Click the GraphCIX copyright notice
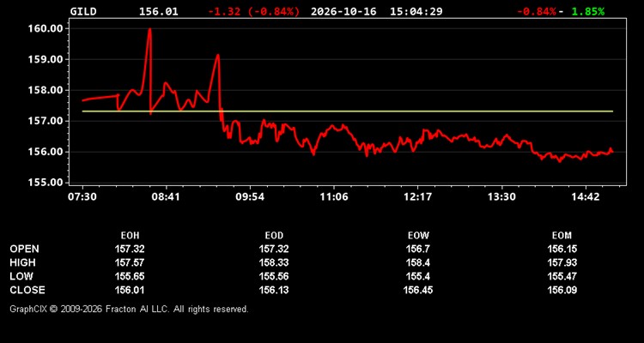Screen dimensions: 644x343 [x=129, y=309]
